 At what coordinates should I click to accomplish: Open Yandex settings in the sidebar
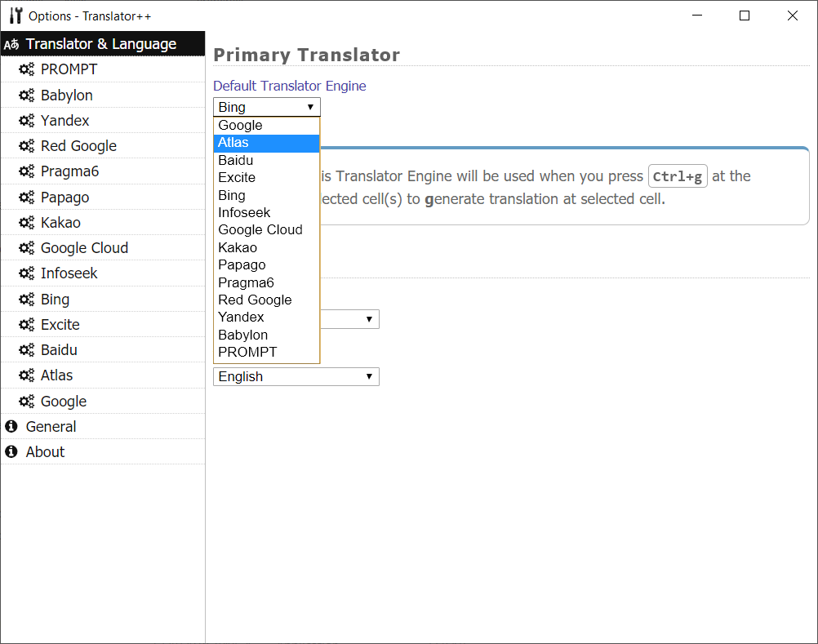click(x=103, y=121)
